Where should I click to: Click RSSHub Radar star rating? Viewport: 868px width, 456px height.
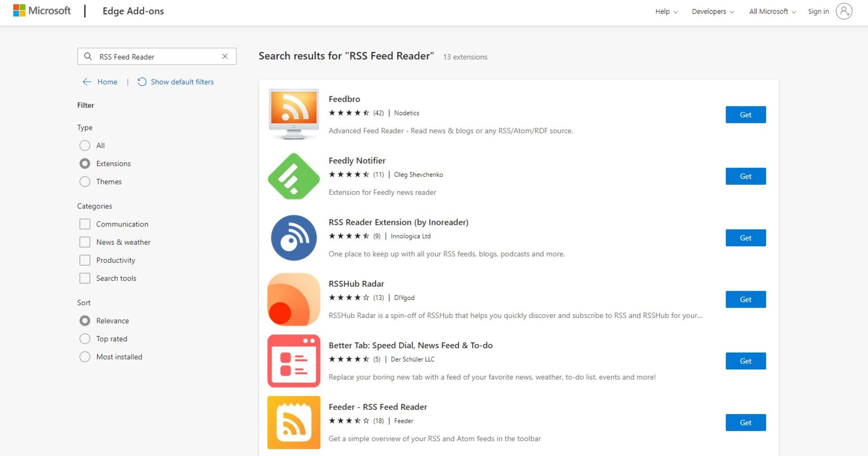click(349, 297)
